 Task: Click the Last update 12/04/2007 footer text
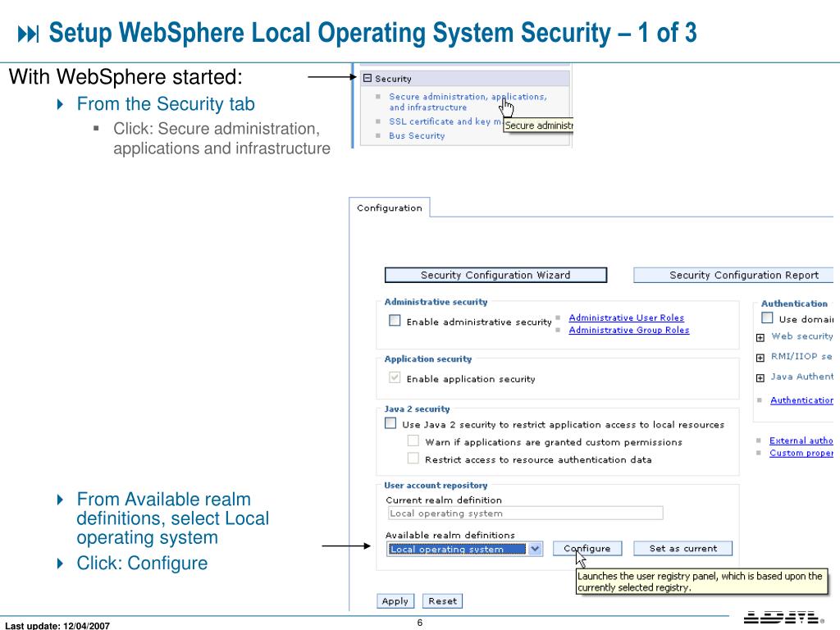[57, 625]
